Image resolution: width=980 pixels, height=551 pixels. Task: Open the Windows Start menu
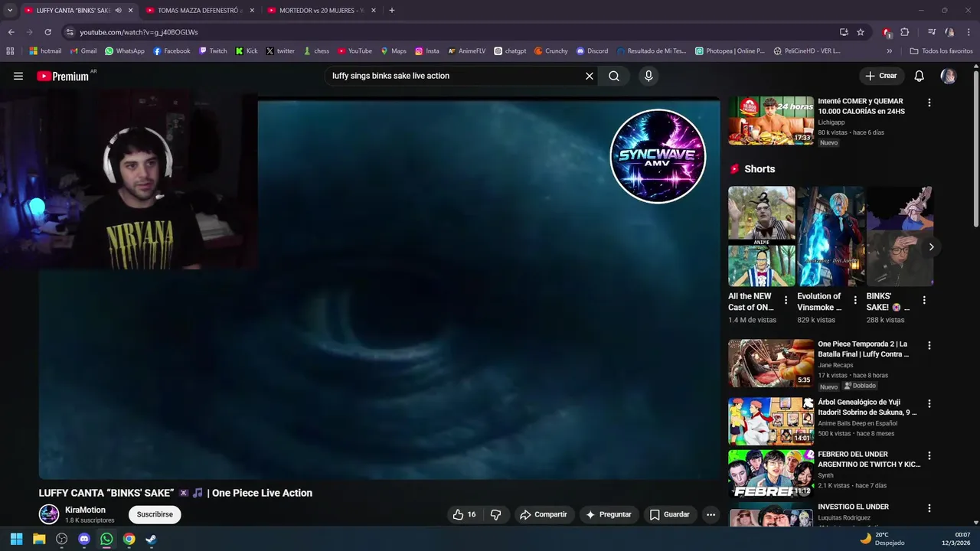[16, 539]
